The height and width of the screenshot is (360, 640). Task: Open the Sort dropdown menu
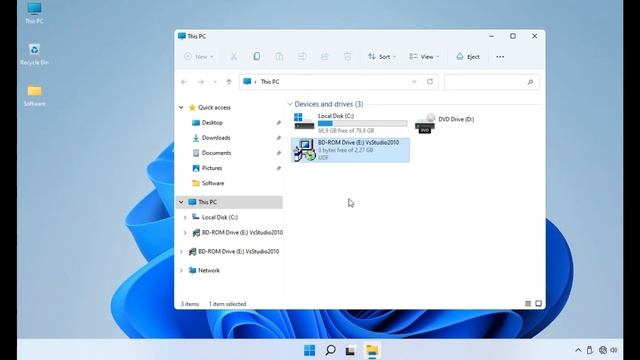pyautogui.click(x=382, y=57)
